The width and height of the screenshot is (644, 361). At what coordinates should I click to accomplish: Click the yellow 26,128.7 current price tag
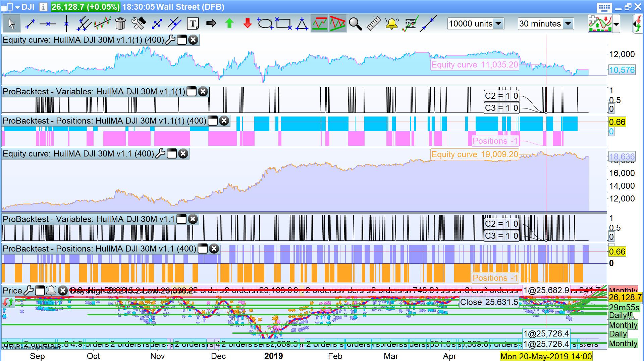point(625,298)
